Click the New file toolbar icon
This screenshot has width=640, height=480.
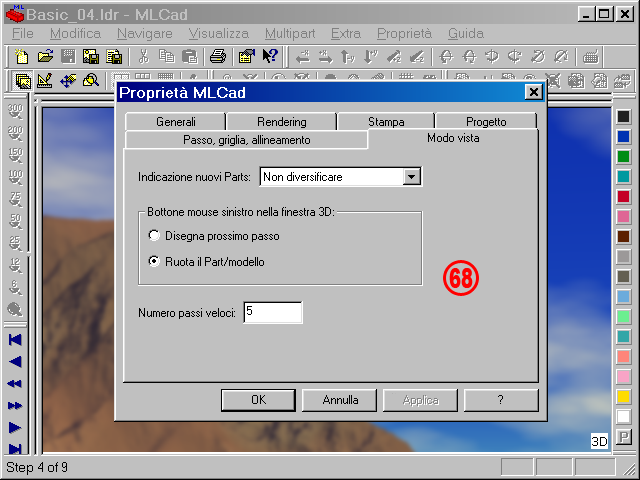click(22, 56)
